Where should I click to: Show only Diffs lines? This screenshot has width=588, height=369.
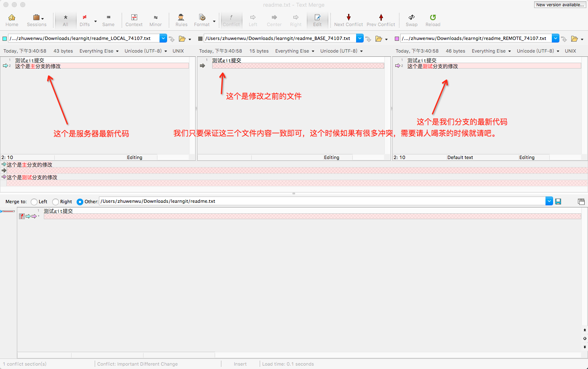(85, 20)
